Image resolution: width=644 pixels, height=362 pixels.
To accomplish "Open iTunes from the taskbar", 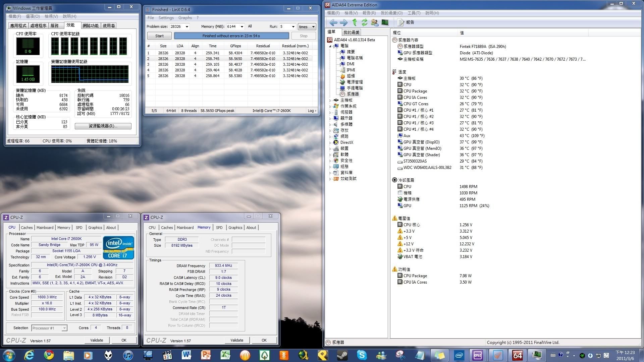I will pos(127,355).
